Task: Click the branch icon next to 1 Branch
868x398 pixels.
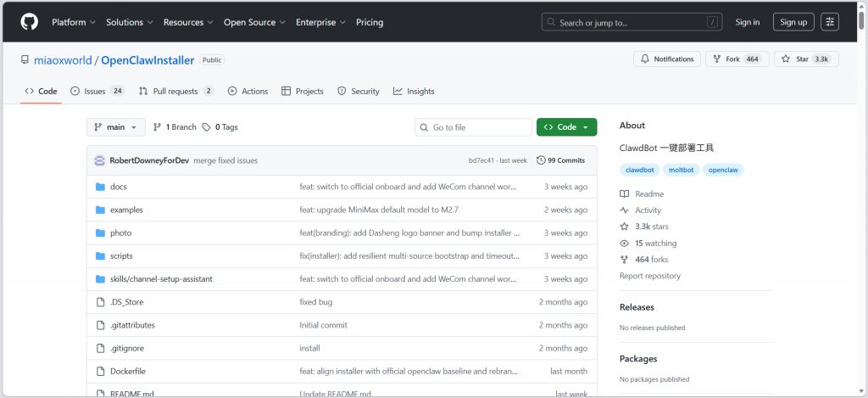Action: [157, 127]
